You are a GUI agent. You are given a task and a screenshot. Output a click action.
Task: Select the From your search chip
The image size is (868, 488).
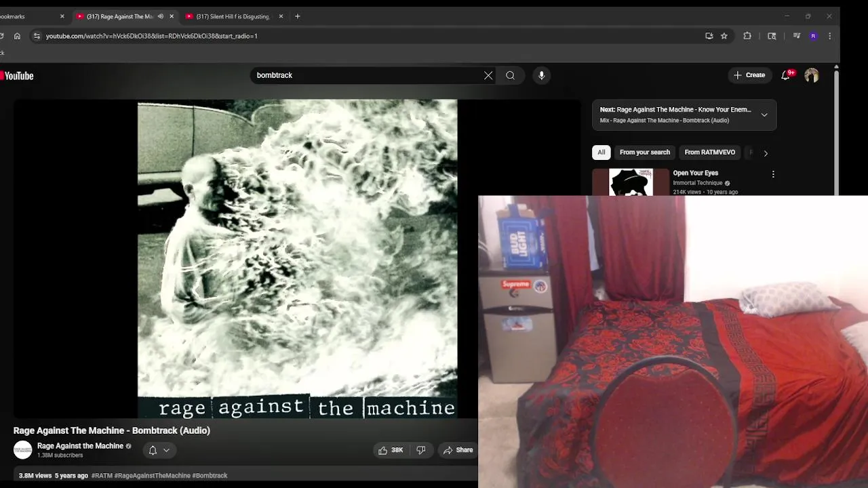point(645,152)
